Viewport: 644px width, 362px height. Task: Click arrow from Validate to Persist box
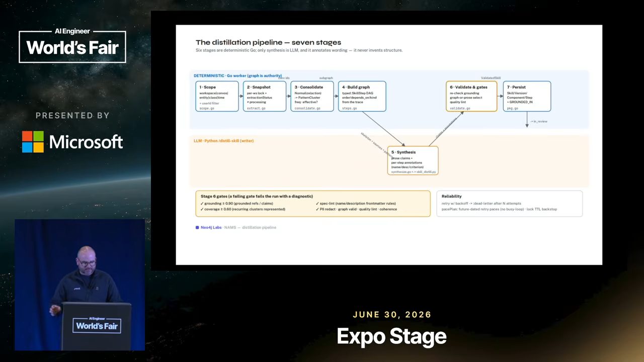coord(500,96)
